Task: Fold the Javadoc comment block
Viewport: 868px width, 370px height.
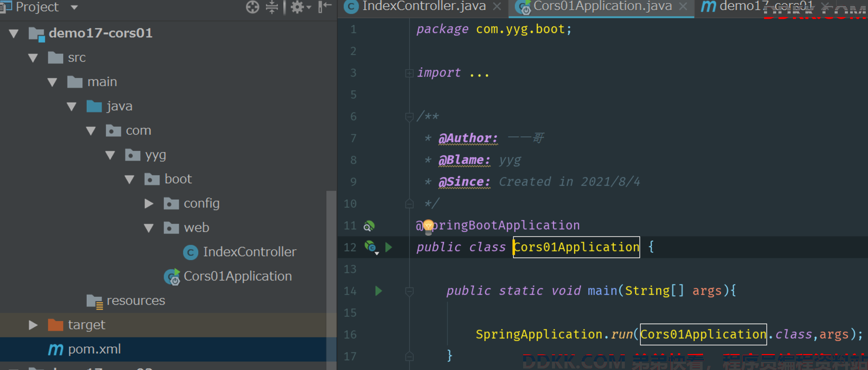Action: pyautogui.click(x=409, y=117)
